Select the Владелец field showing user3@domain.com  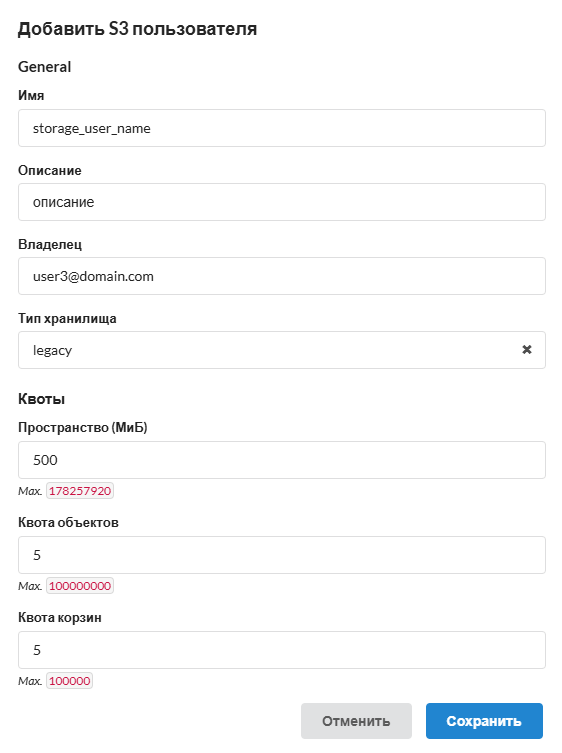281,276
